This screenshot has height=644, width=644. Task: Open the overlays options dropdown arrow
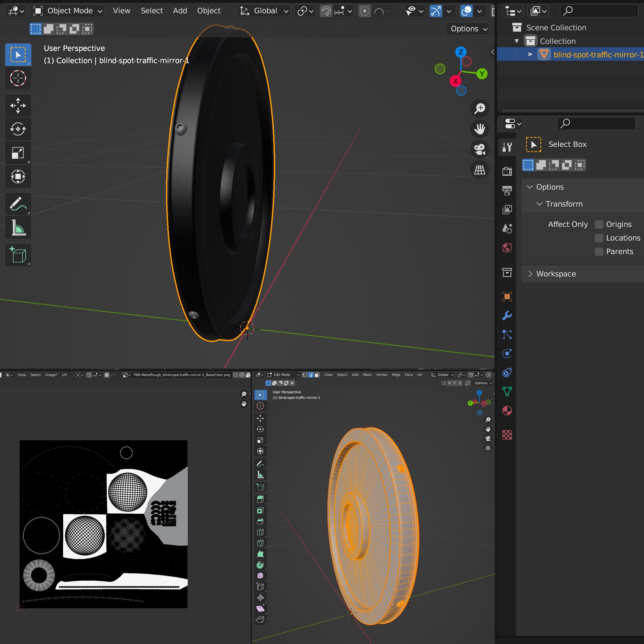[x=479, y=11]
